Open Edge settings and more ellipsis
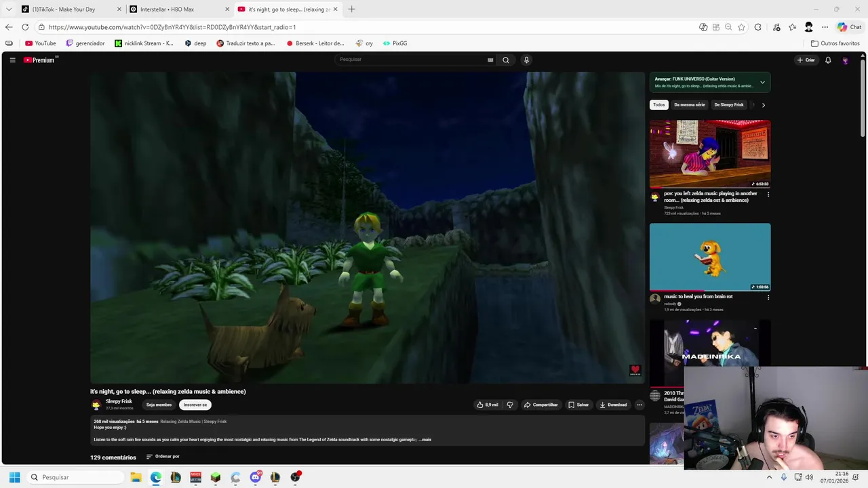The width and height of the screenshot is (868, 488). 825,27
